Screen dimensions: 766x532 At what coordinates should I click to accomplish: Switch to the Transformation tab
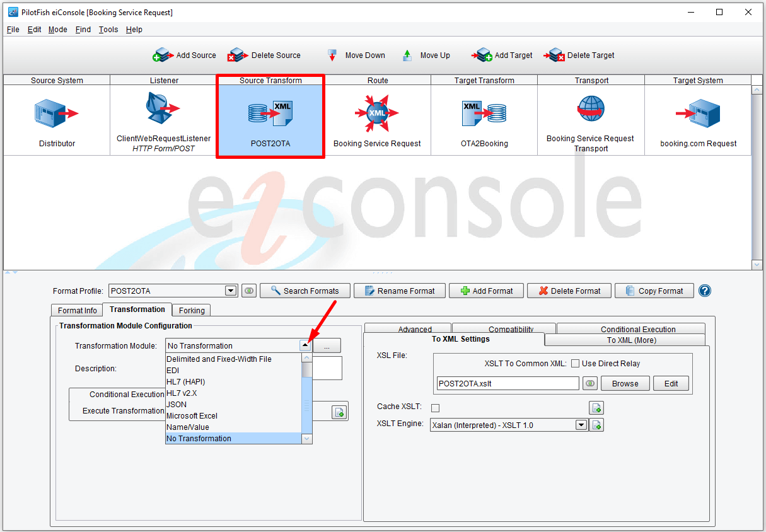click(137, 309)
